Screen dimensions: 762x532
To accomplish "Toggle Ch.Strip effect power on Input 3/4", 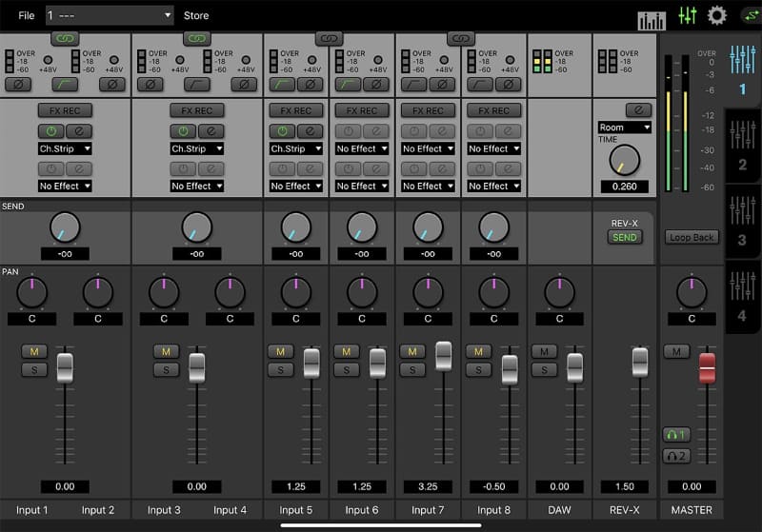I will pos(183,131).
